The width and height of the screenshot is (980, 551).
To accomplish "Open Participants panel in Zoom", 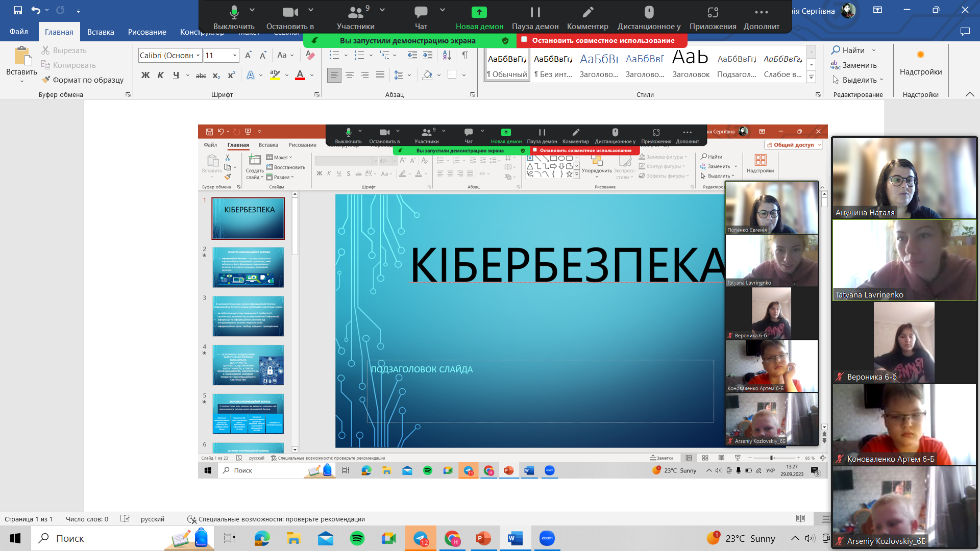I will click(x=355, y=18).
